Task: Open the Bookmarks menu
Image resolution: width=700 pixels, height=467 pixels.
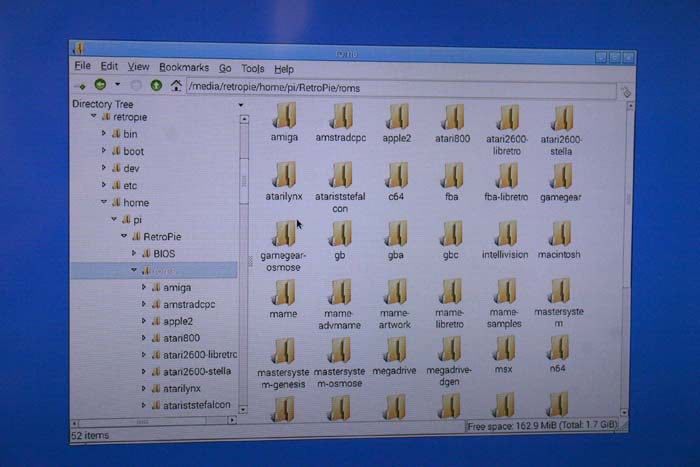Action: [x=184, y=68]
